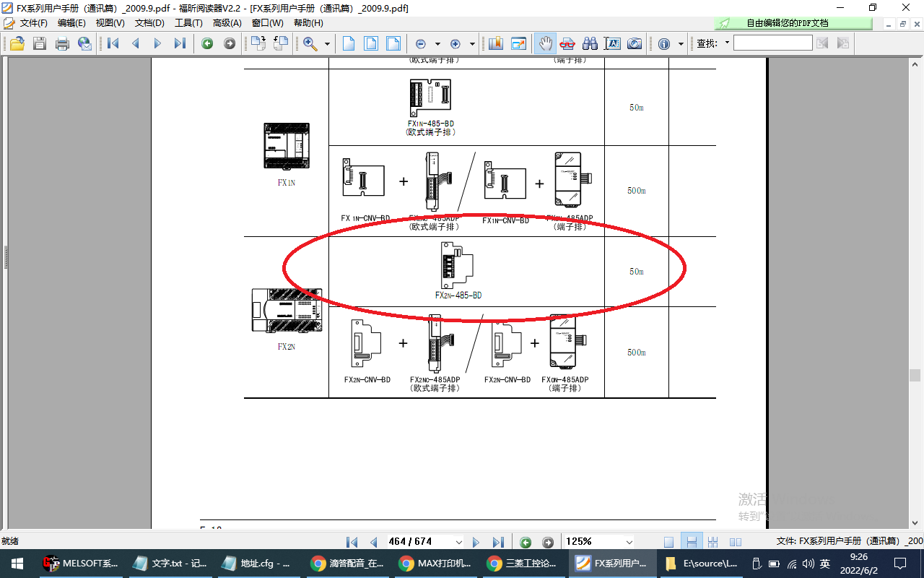This screenshot has height=578, width=924.
Task: Click the Open file folder icon
Action: 17,43
